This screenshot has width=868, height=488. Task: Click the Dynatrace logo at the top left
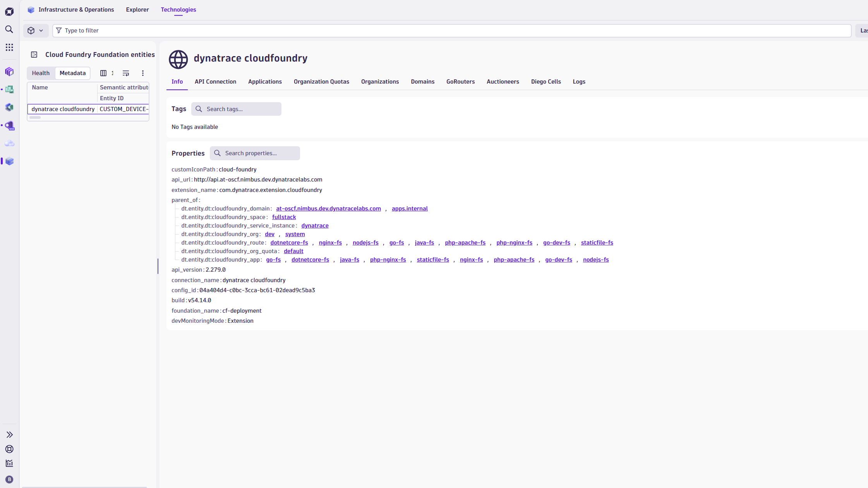click(x=9, y=11)
